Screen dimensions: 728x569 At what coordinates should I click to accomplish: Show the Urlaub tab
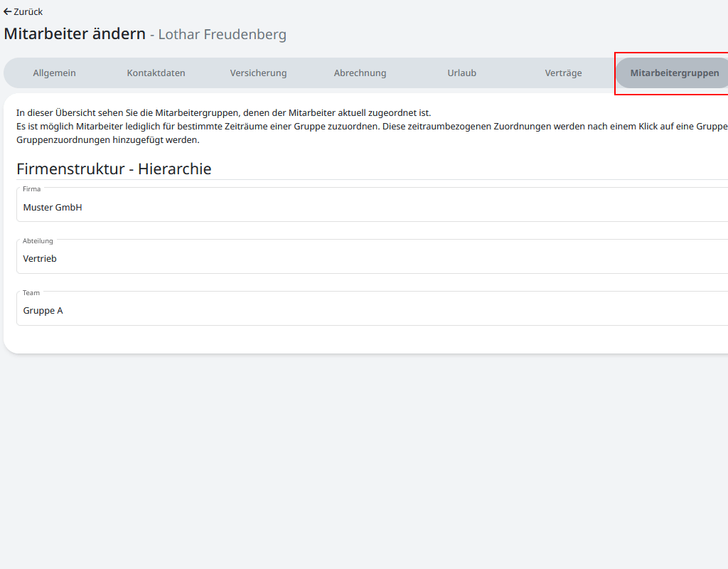[461, 73]
